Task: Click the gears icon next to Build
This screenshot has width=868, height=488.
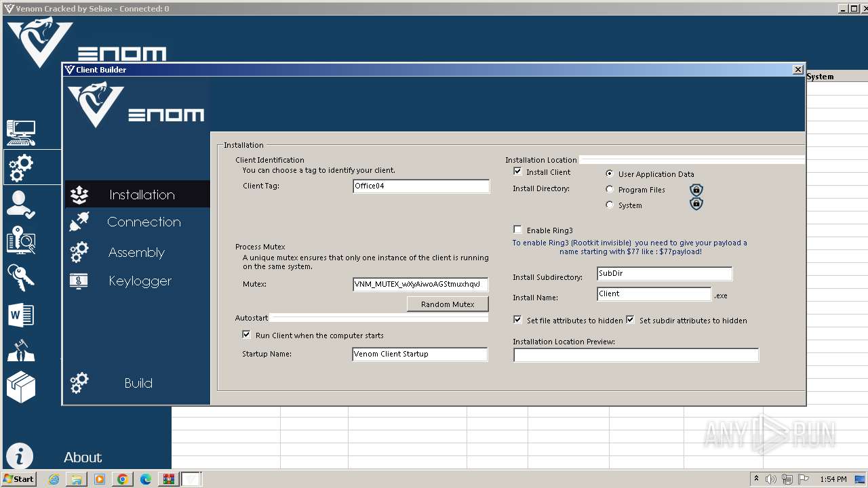Action: click(x=79, y=383)
